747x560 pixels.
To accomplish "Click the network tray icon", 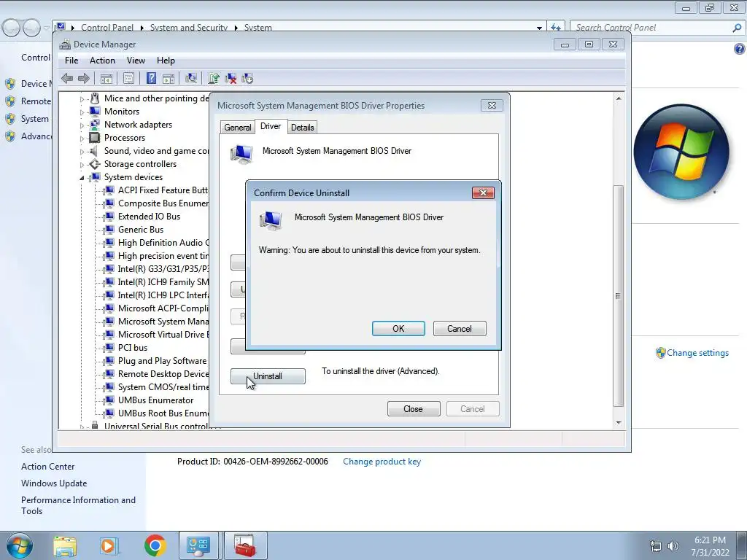I will pyautogui.click(x=656, y=546).
